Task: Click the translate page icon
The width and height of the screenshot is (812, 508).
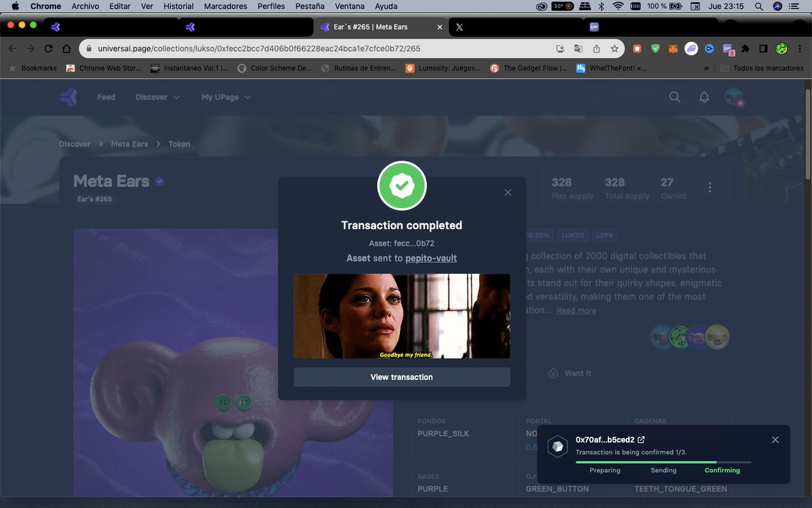Action: click(x=579, y=49)
